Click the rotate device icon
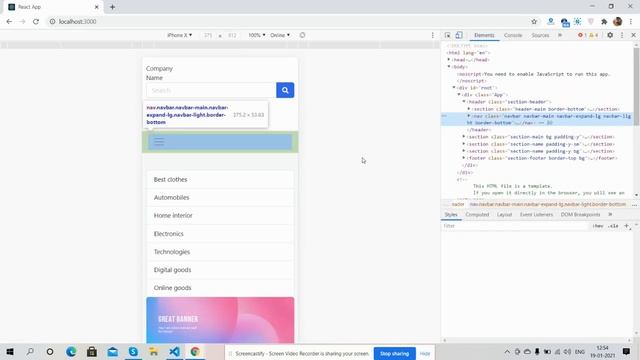Image resolution: width=640 pixels, height=360 pixels. (302, 35)
